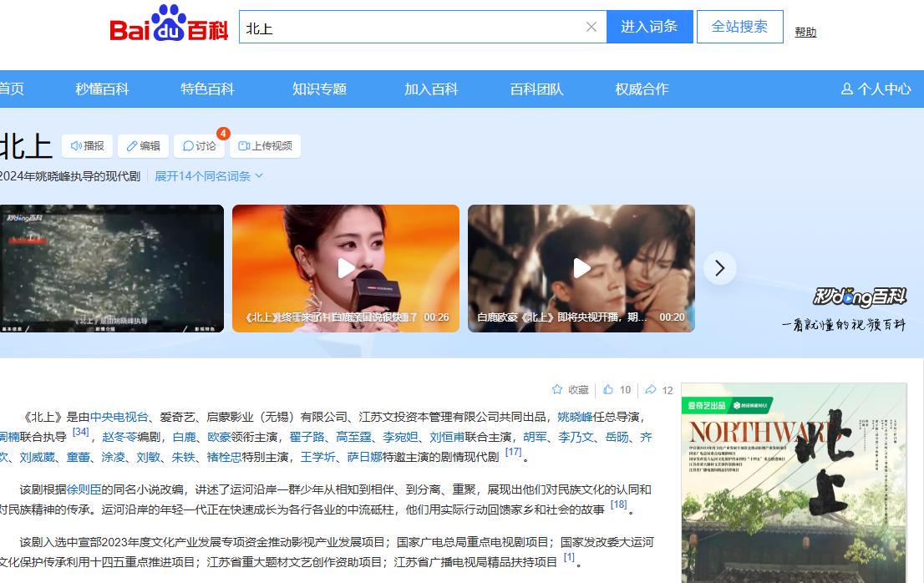
Task: Open the 刘恒甫 link
Action: click(x=447, y=437)
